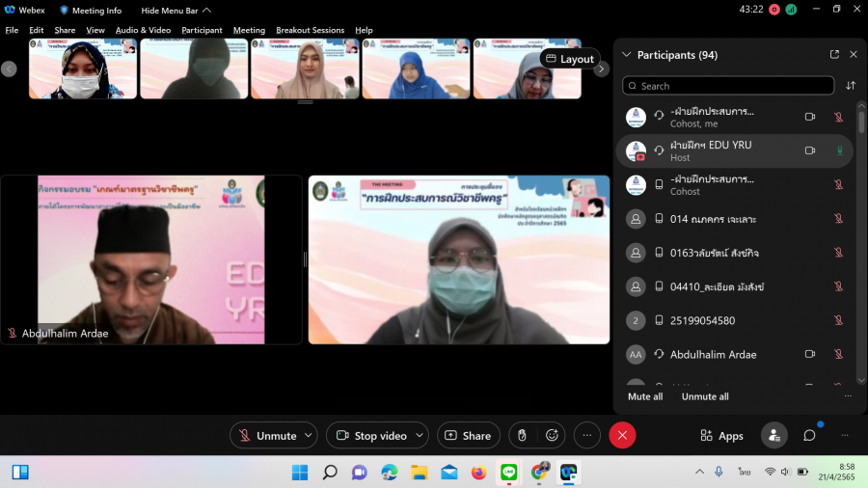Open the Breakout Sessions menu

[x=310, y=30]
